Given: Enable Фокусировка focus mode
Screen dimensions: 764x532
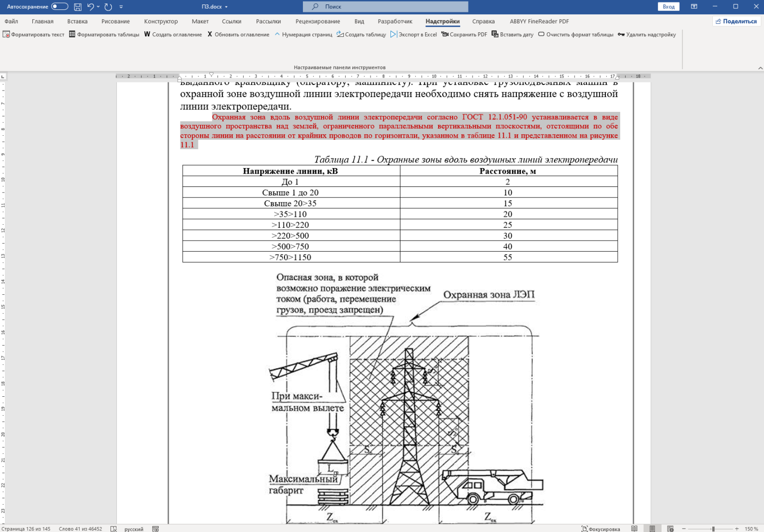Looking at the screenshot, I should pos(601,529).
